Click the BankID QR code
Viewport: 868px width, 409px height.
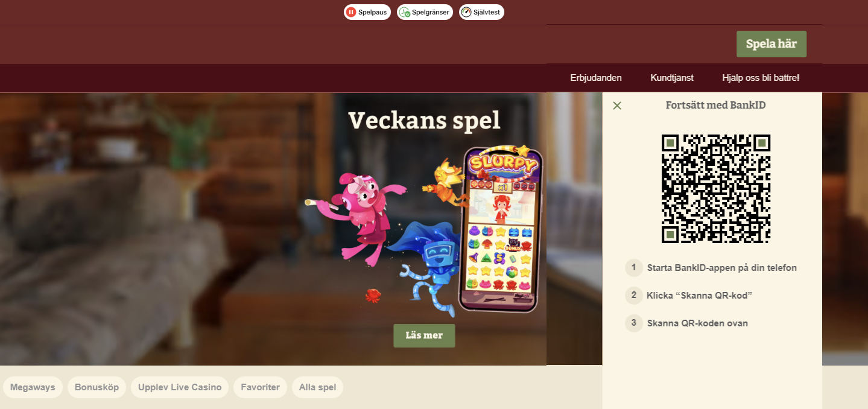(x=716, y=189)
